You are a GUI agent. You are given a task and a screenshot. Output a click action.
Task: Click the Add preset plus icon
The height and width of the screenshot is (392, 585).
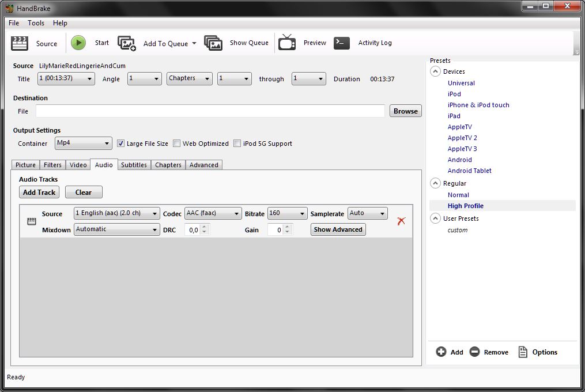pyautogui.click(x=441, y=352)
